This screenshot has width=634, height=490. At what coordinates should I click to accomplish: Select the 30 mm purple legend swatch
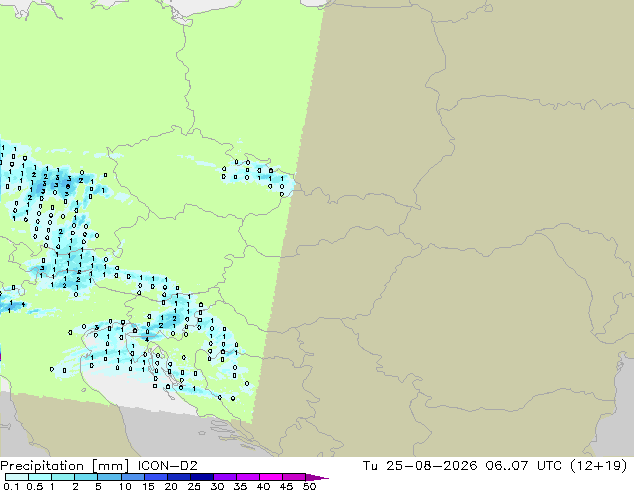[224, 477]
